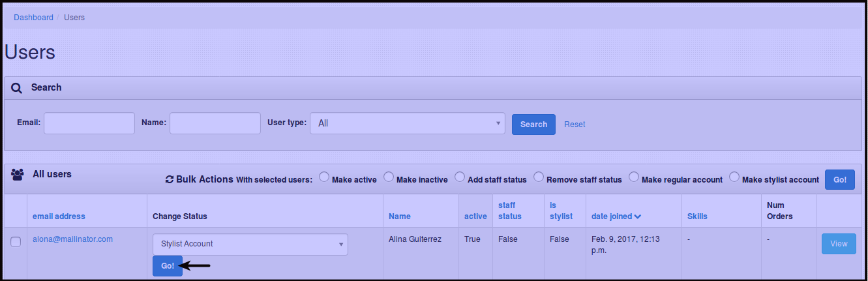Click the Num Orders column header
The height and width of the screenshot is (281, 868).
780,211
